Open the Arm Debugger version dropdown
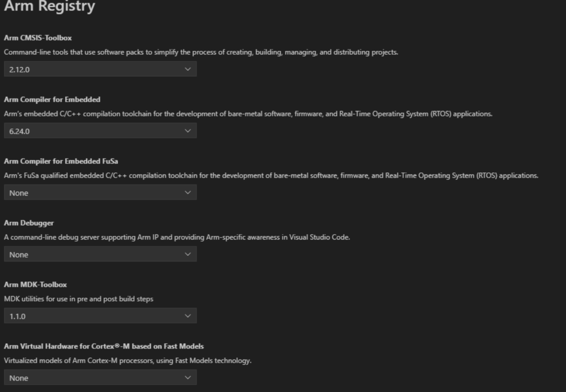 [x=100, y=254]
